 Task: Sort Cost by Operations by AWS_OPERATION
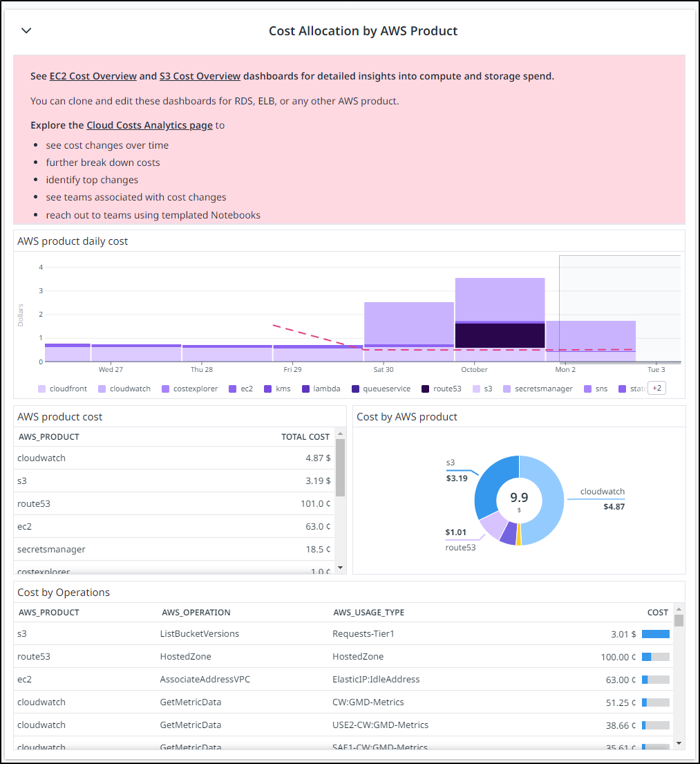click(196, 613)
